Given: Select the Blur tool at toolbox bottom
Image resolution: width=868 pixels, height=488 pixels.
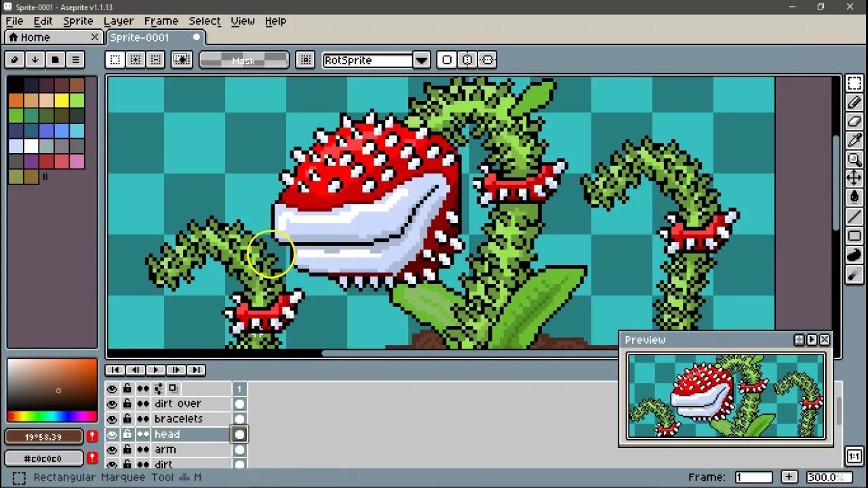Looking at the screenshot, I should pyautogui.click(x=854, y=274).
